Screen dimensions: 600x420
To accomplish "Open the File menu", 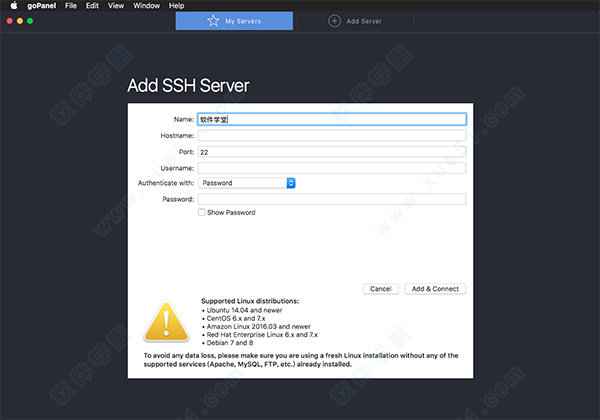I will (x=71, y=6).
